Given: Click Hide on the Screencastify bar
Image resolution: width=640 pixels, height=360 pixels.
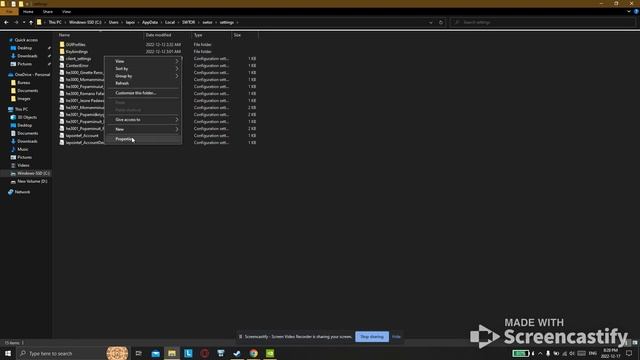Looking at the screenshot, I should [396, 337].
